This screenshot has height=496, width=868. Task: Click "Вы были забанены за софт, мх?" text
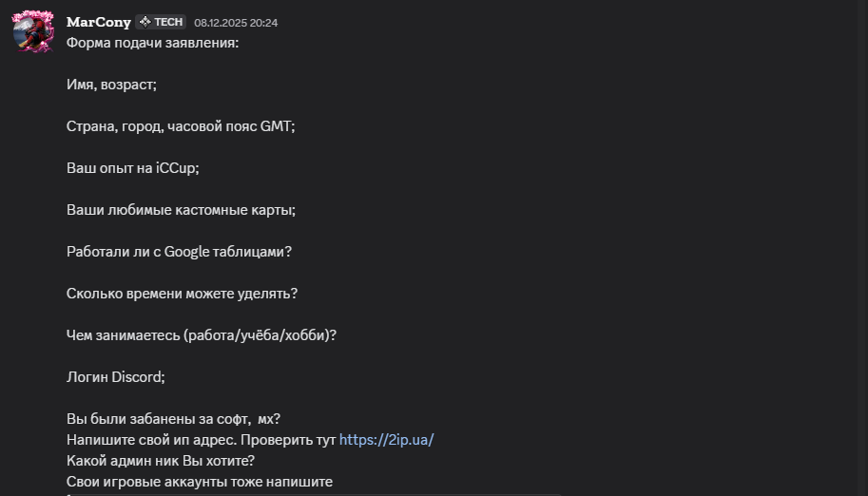pyautogui.click(x=173, y=419)
